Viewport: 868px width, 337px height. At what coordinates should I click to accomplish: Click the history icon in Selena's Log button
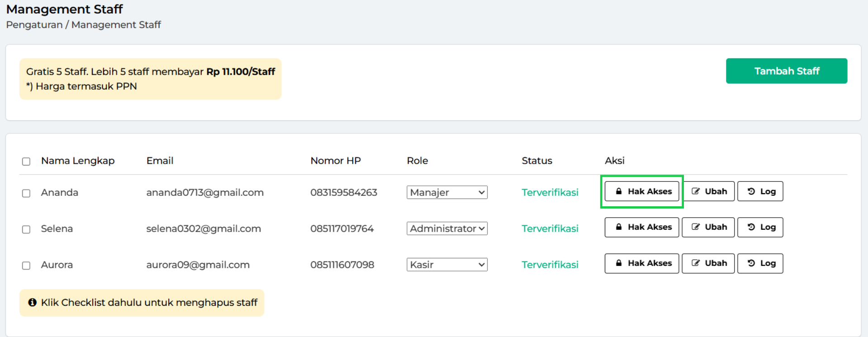(x=751, y=227)
